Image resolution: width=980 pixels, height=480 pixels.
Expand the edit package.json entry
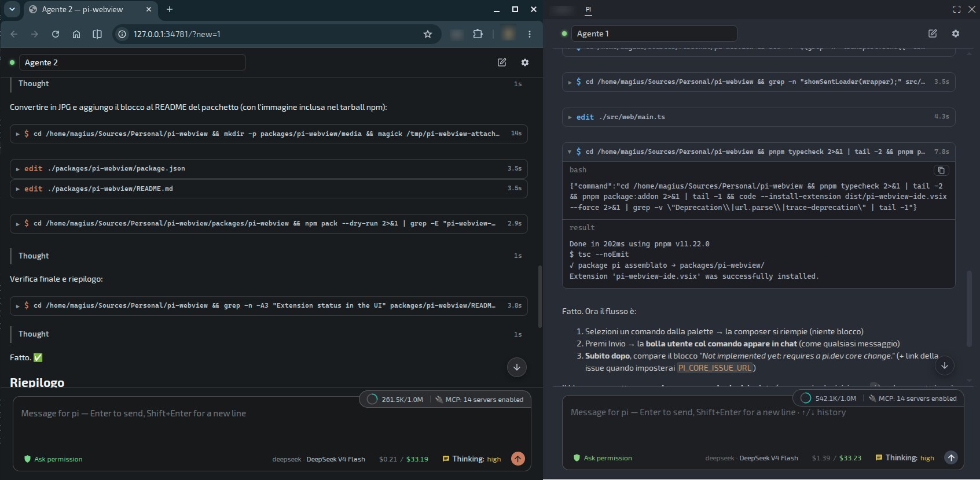269,168
